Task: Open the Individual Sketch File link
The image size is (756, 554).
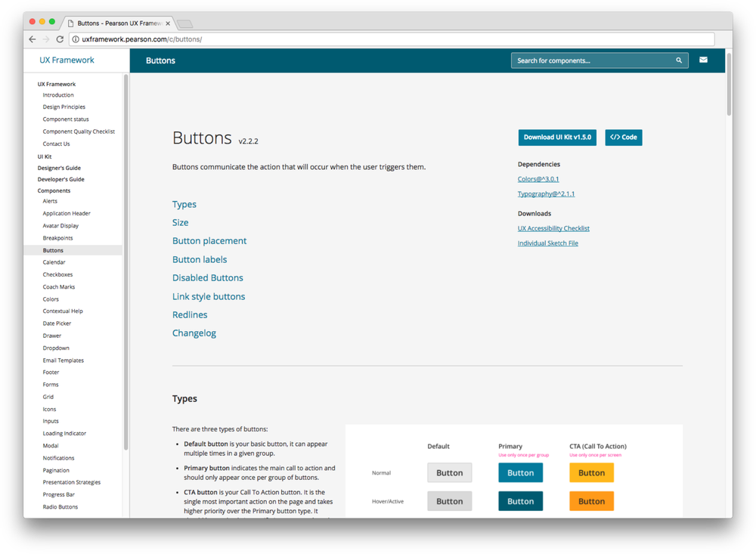Action: [x=547, y=243]
